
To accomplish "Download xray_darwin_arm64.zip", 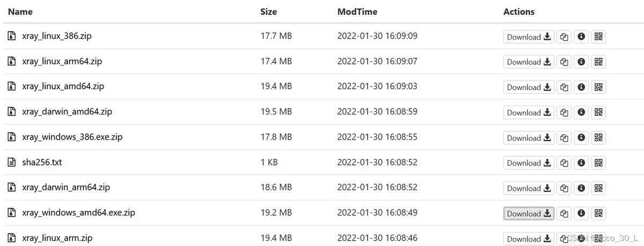I will pyautogui.click(x=529, y=188).
